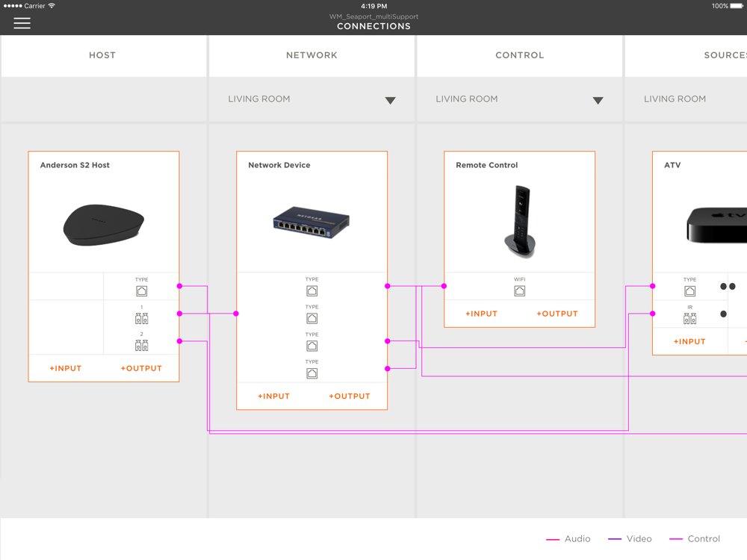Click the ATV IR speaker port icon

[689, 319]
